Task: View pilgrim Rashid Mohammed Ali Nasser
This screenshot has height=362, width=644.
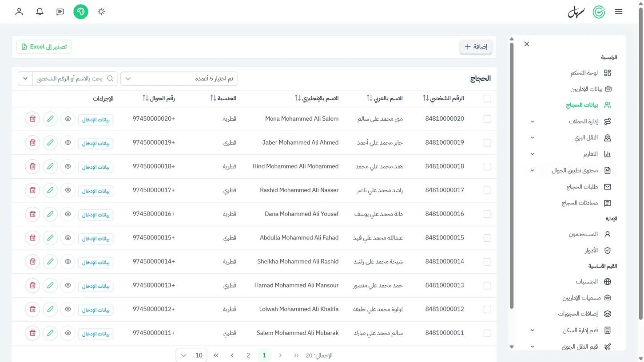Action: (x=68, y=190)
